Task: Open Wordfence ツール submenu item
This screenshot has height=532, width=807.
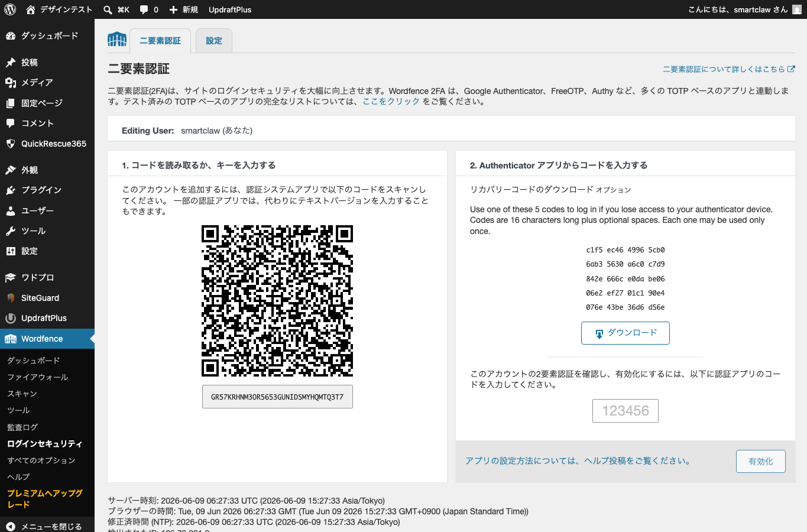Action: 18,410
